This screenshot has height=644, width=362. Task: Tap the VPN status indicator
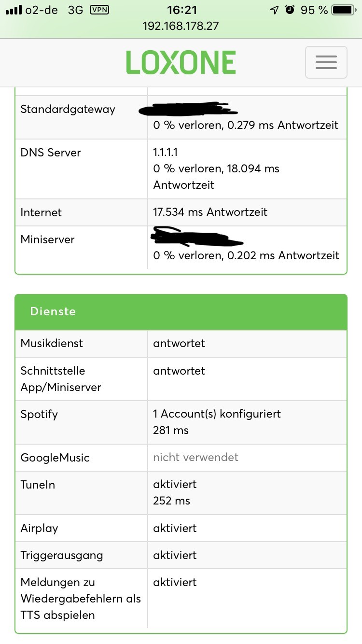pyautogui.click(x=99, y=10)
